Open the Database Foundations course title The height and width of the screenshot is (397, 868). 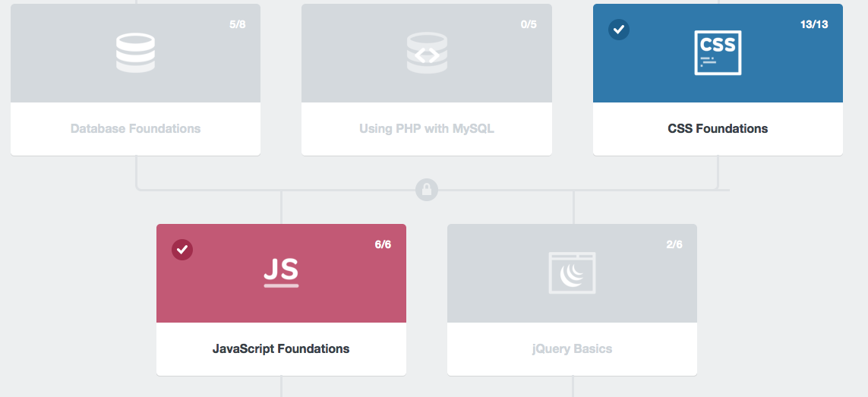135,129
